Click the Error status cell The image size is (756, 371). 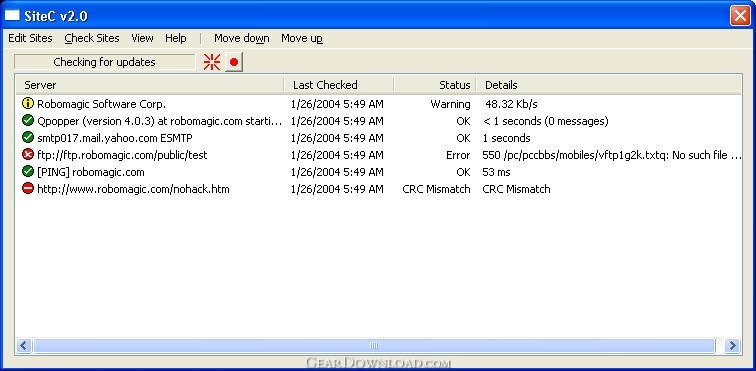point(458,155)
